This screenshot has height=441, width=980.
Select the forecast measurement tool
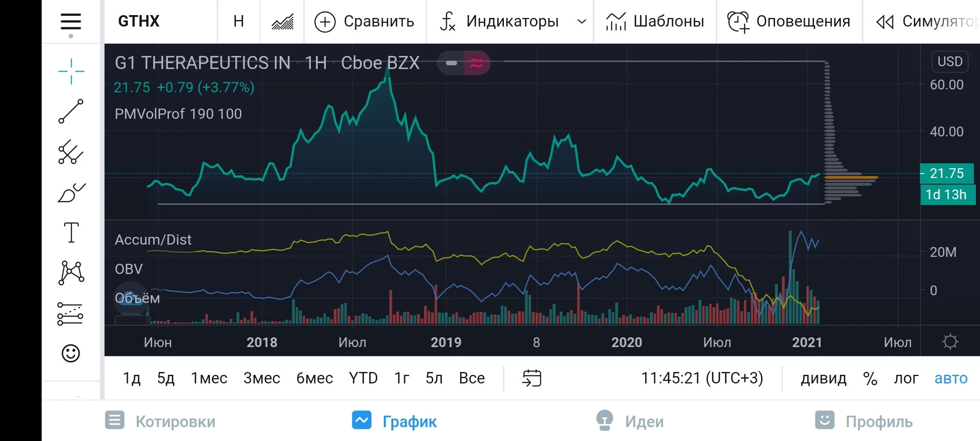70,314
